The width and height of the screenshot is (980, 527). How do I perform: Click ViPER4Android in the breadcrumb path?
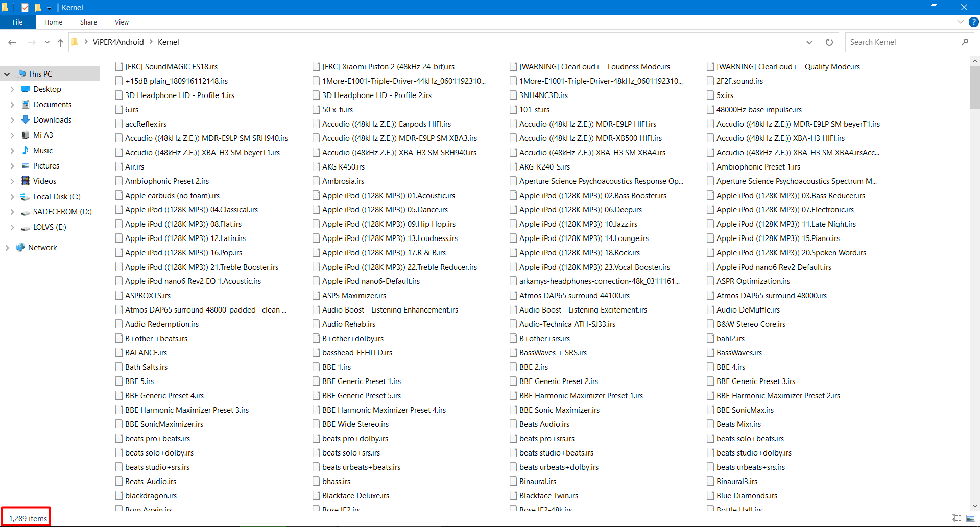coord(118,42)
